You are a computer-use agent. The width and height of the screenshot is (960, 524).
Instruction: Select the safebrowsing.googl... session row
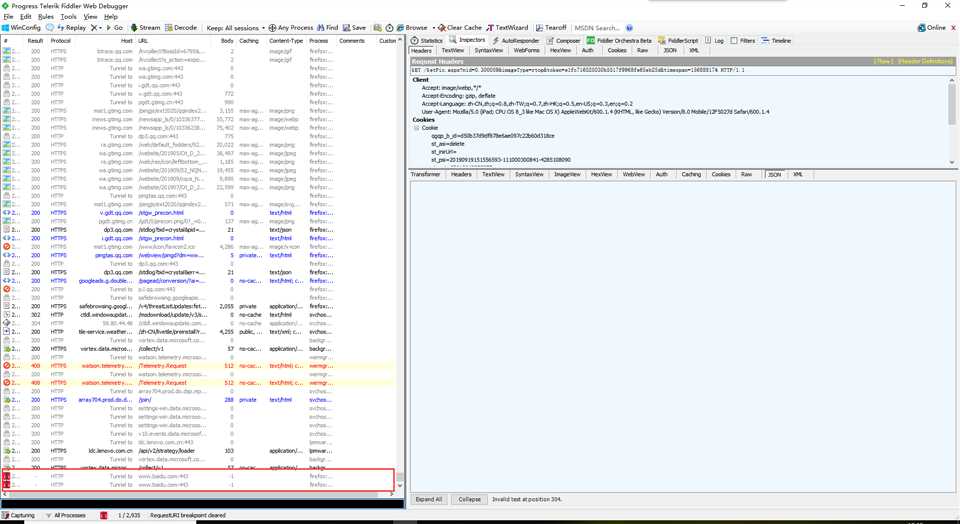[x=200, y=306]
